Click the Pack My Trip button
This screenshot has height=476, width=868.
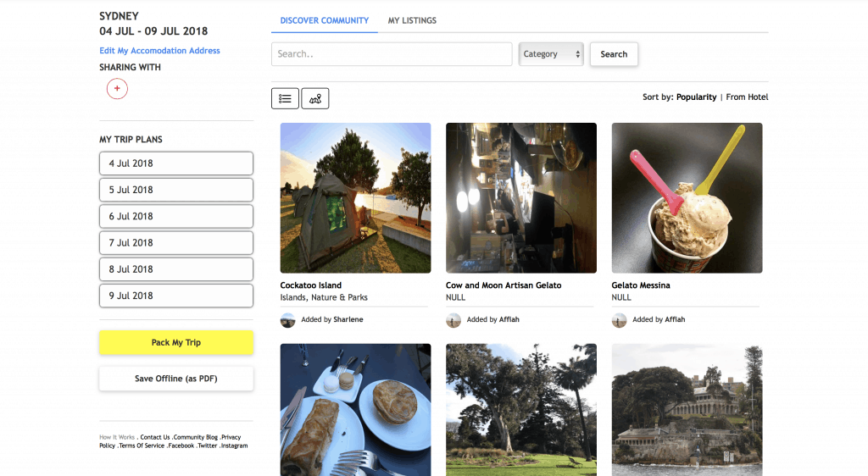tap(176, 342)
